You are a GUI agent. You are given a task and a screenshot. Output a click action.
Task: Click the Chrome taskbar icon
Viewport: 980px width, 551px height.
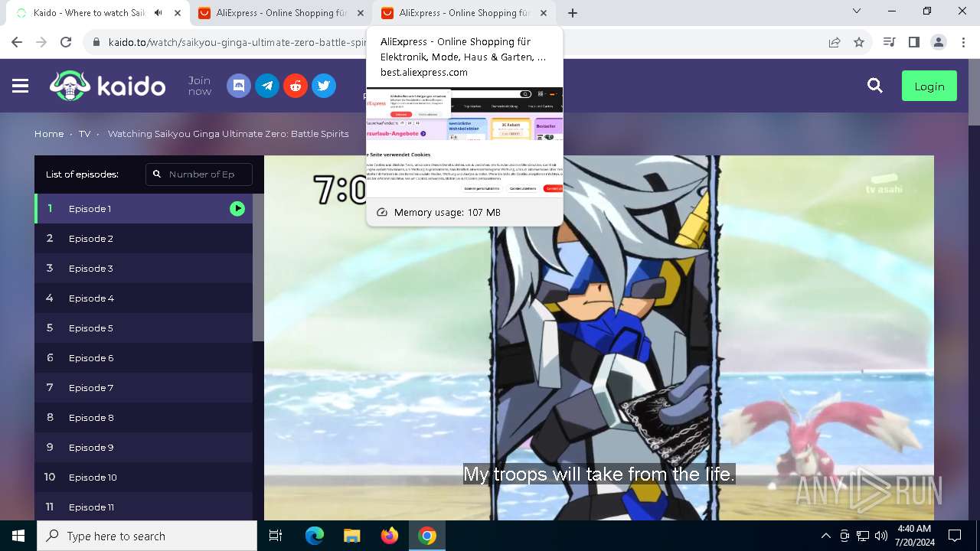(427, 536)
